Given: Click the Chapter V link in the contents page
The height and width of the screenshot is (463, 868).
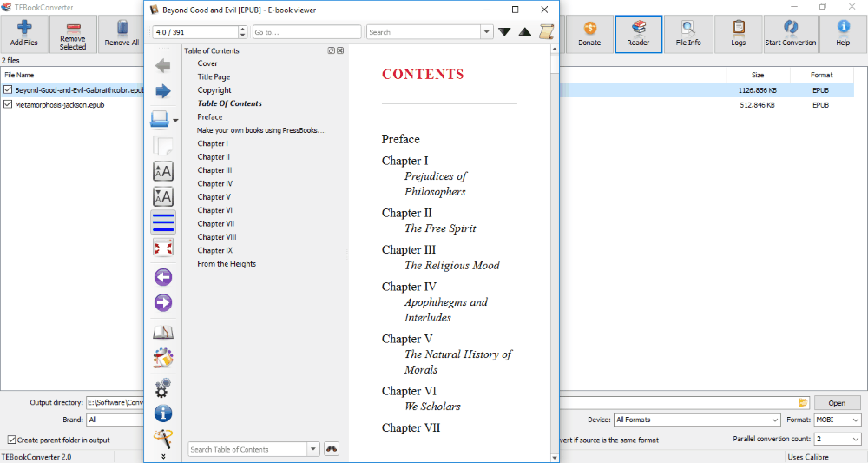Looking at the screenshot, I should [407, 339].
